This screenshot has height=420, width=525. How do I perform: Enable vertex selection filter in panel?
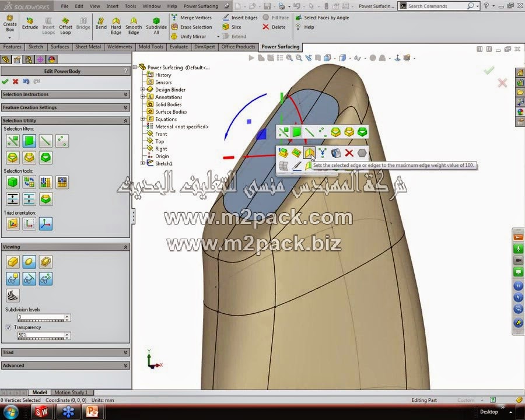62,141
